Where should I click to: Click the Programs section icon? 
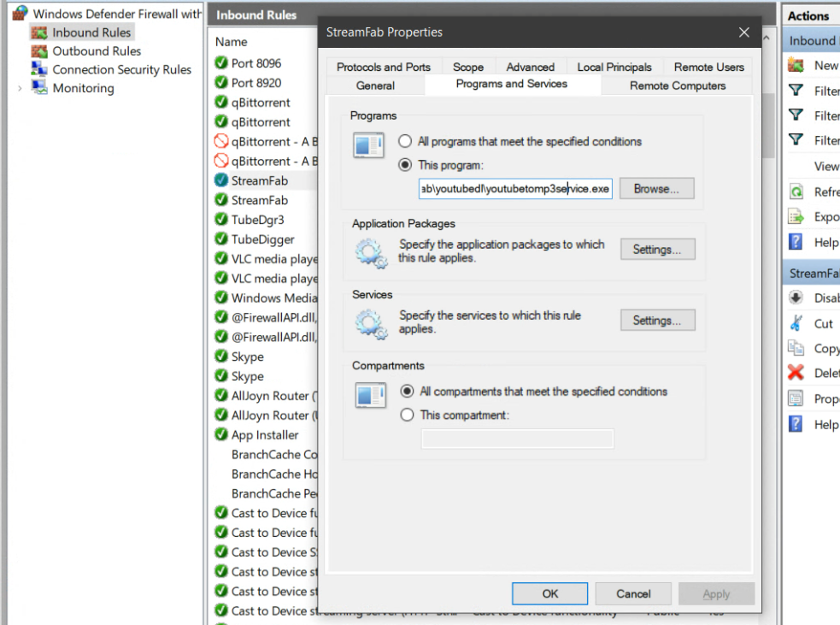pos(368,144)
